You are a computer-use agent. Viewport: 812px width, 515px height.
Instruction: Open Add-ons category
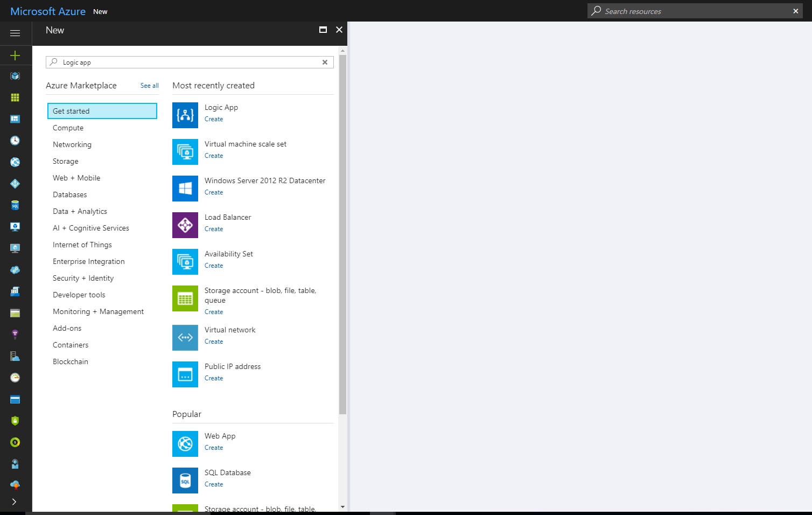pyautogui.click(x=67, y=328)
